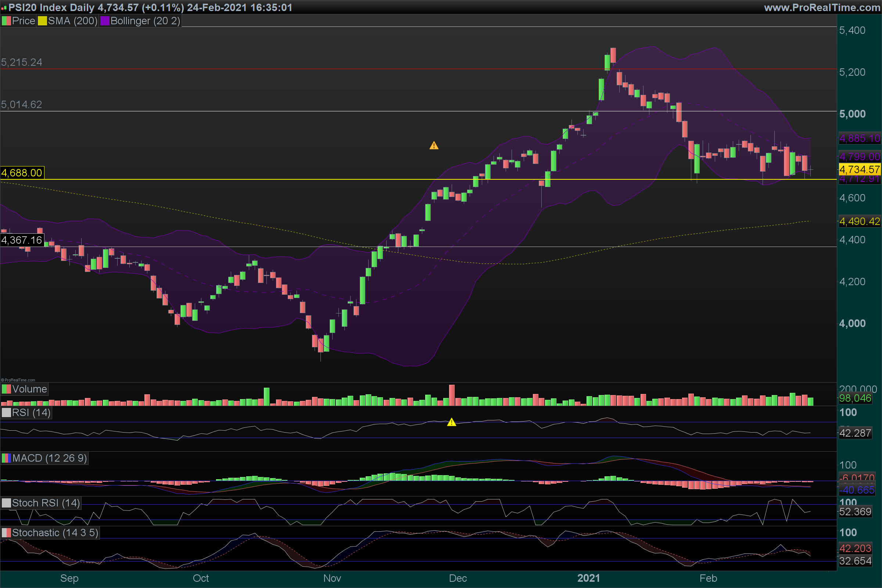Select the purple Bollinger color swatch

pyautogui.click(x=105, y=21)
